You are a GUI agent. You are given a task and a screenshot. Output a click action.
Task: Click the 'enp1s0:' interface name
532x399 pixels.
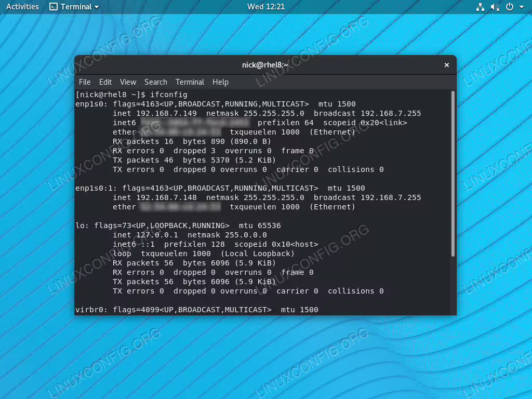click(91, 104)
